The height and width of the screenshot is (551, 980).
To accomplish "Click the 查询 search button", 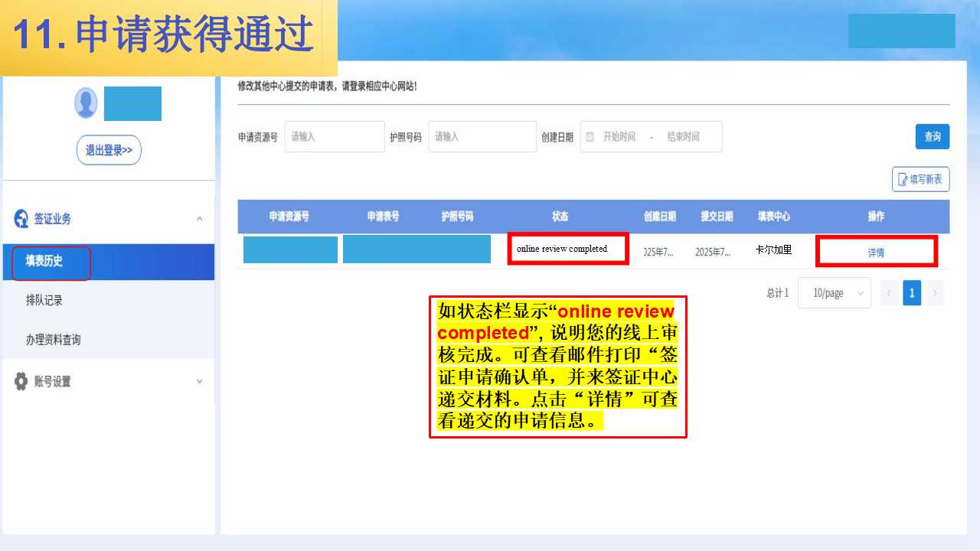I will click(932, 137).
